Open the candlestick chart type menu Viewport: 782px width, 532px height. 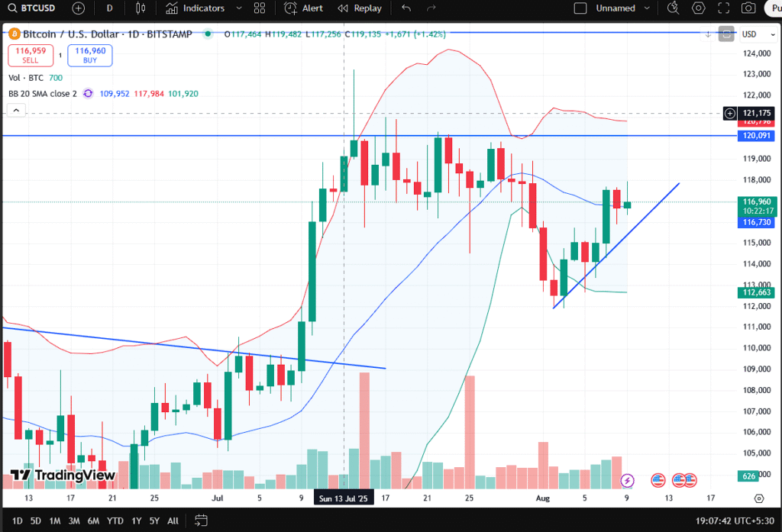141,8
